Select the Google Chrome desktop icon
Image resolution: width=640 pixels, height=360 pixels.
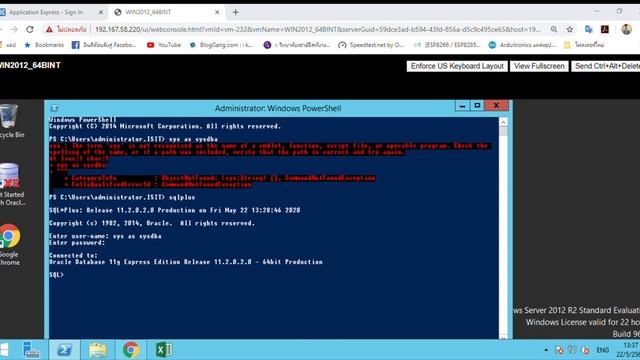(x=10, y=244)
